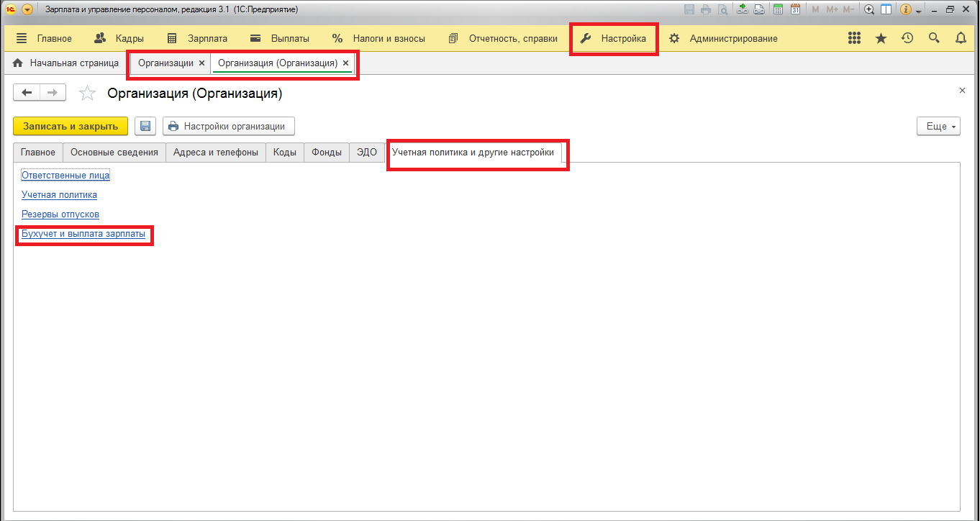Add form to favorites with star outline
The image size is (980, 521).
point(87,94)
